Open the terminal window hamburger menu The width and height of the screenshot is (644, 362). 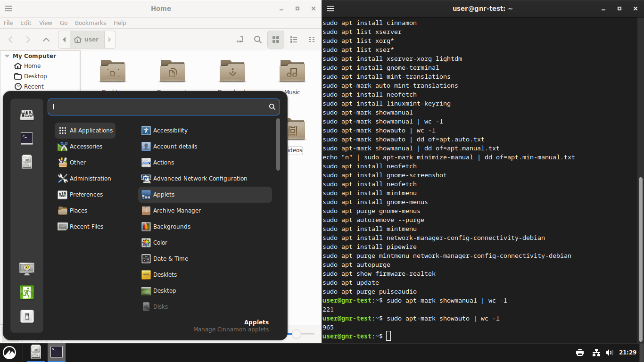(x=330, y=8)
